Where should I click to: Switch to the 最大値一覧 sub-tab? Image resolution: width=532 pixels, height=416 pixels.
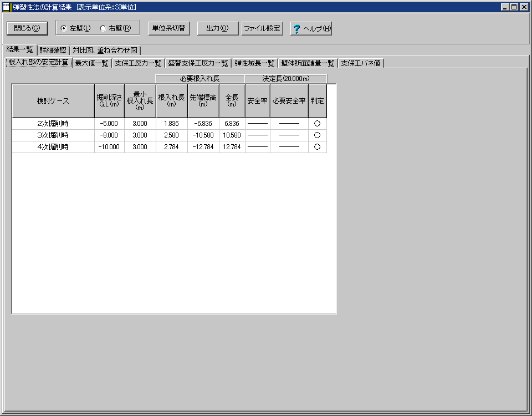tap(91, 63)
